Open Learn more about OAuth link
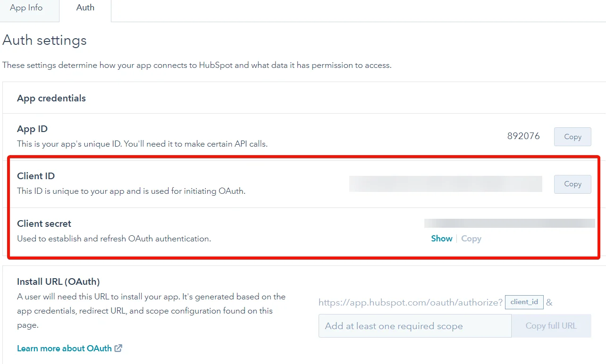The width and height of the screenshot is (606, 364). tap(64, 348)
